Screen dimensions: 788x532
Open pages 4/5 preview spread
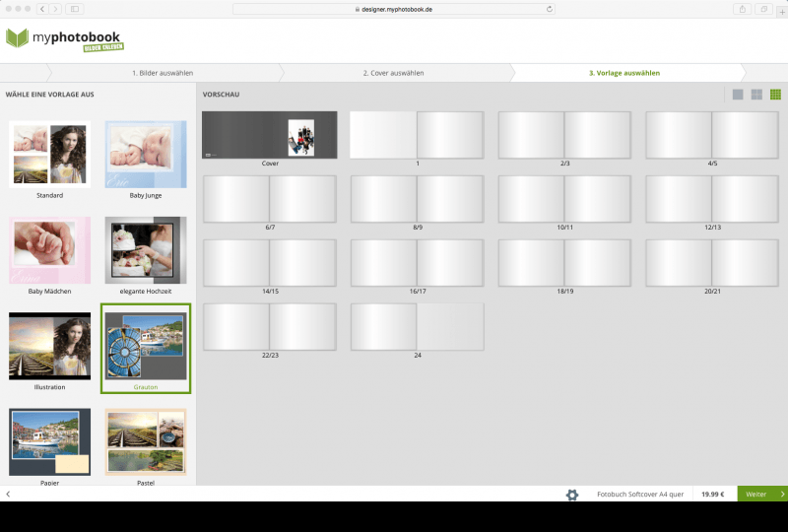pos(712,135)
